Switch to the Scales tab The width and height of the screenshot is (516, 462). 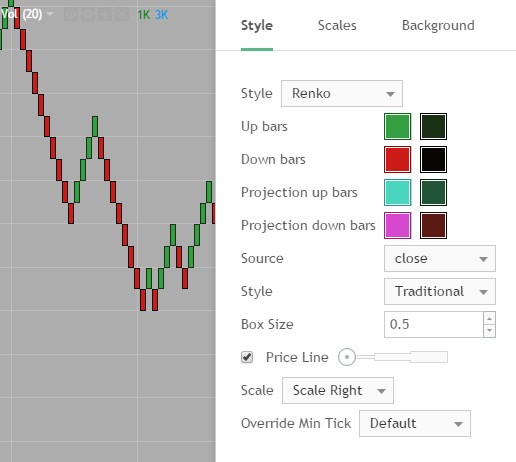(337, 26)
